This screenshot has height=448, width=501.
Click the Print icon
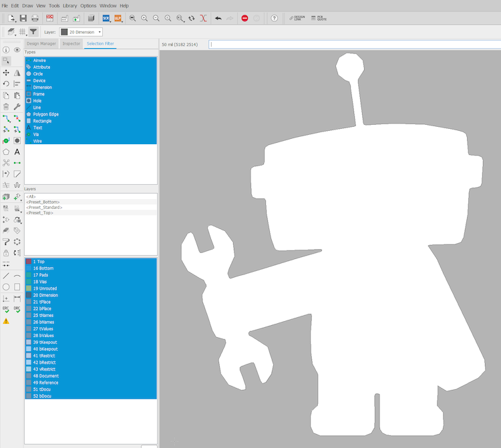35,18
